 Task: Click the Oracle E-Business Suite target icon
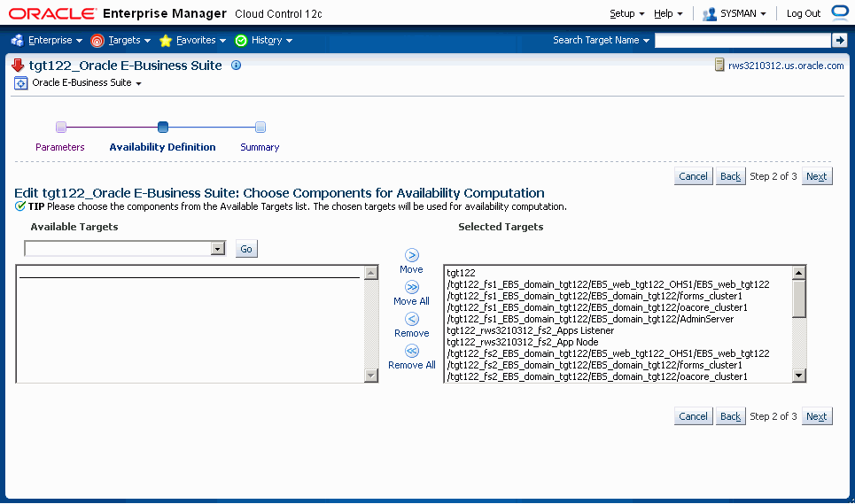point(20,83)
